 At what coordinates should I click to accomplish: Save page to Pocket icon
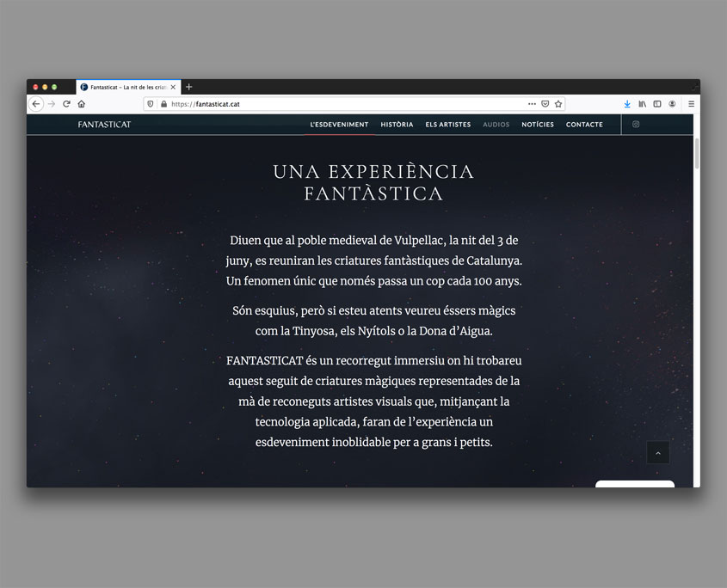(545, 104)
